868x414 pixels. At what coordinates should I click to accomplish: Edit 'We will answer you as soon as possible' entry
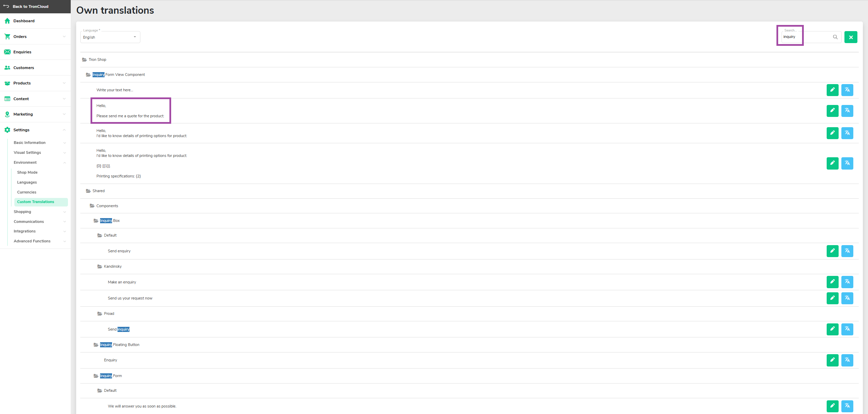pyautogui.click(x=832, y=406)
